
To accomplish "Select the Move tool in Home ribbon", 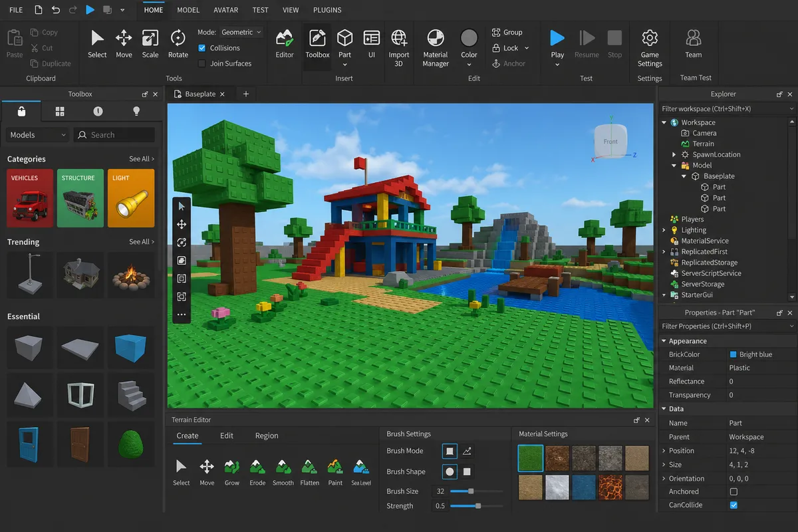I will (124, 44).
